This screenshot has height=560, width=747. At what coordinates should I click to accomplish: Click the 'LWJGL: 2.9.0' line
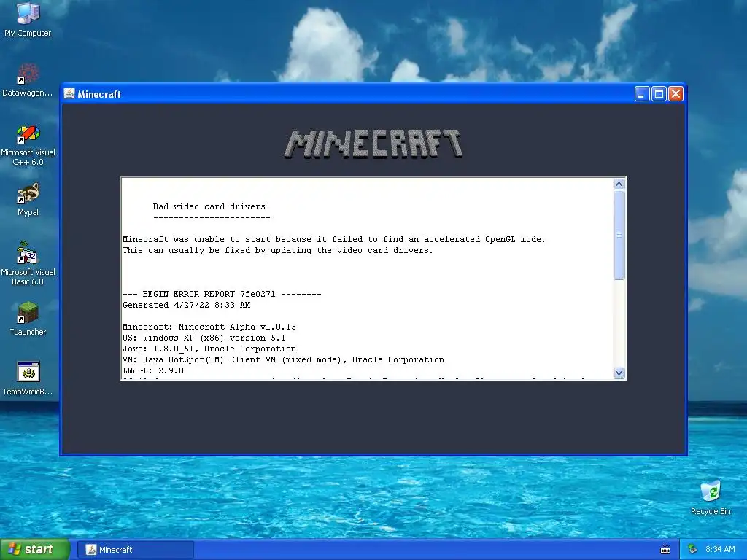coord(153,371)
